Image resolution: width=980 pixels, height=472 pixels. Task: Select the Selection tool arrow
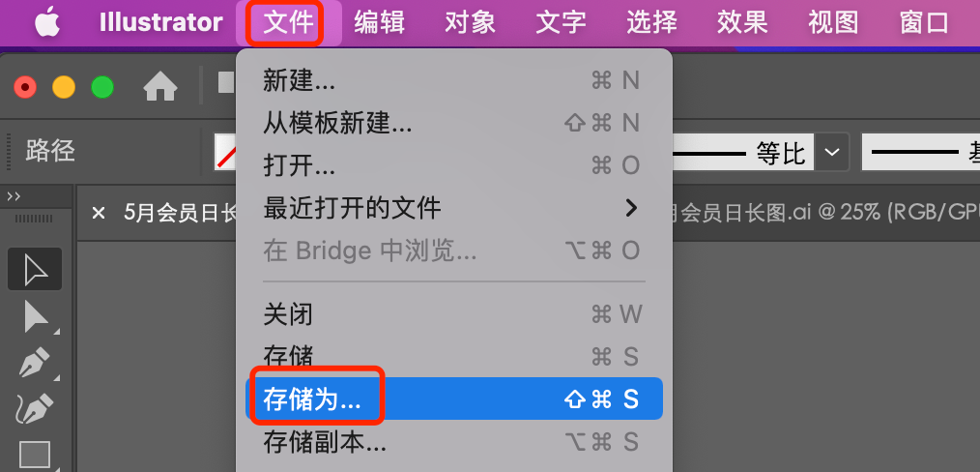35,270
